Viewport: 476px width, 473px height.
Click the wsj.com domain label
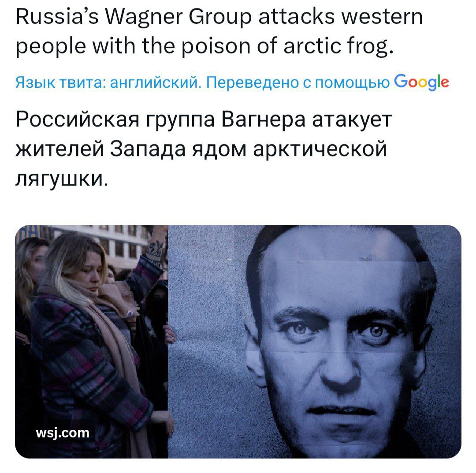pyautogui.click(x=63, y=432)
